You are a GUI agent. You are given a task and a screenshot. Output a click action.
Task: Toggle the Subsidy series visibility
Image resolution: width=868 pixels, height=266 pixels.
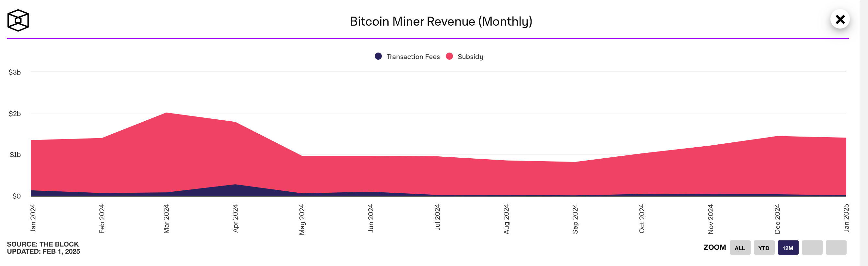pos(470,56)
